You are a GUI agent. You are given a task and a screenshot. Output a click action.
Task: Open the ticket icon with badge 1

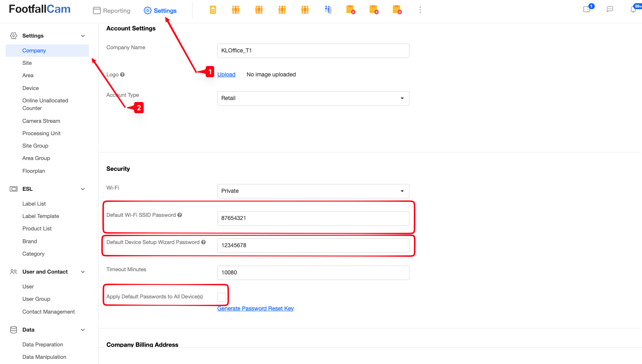click(x=588, y=9)
